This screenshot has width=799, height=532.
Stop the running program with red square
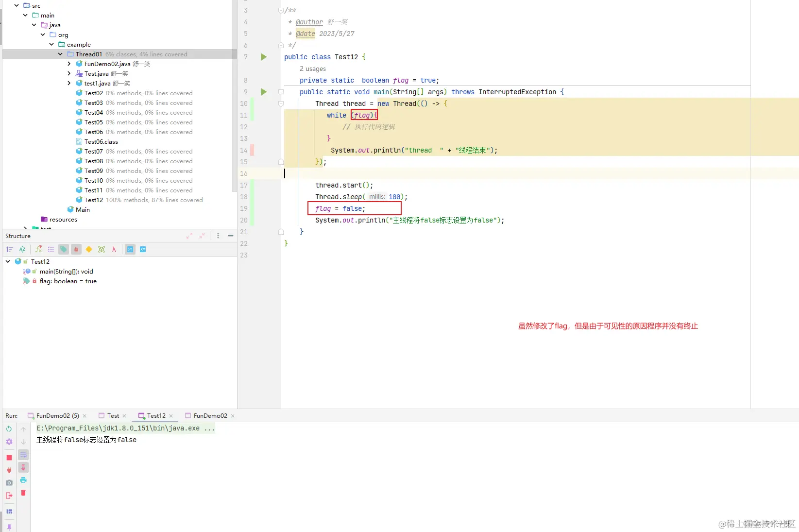(9, 458)
